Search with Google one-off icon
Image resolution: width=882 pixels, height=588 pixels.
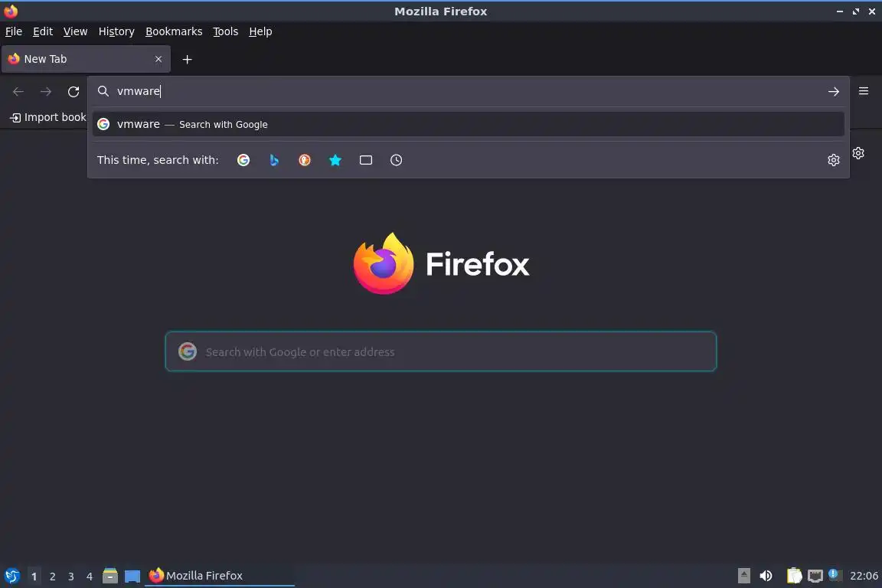[x=243, y=160]
